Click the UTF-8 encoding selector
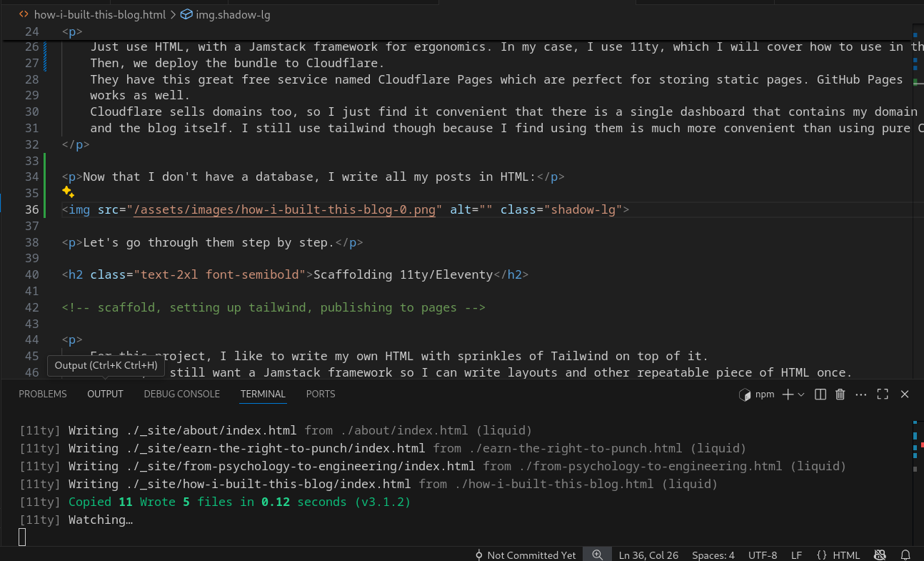Viewport: 924px width, 561px height. [762, 555]
